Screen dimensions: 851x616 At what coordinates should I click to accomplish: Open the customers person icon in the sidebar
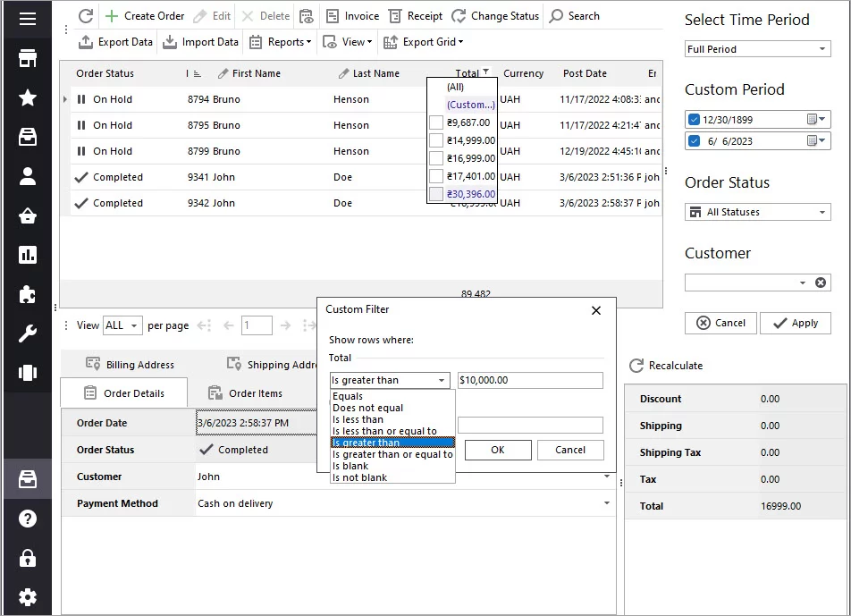coord(28,176)
